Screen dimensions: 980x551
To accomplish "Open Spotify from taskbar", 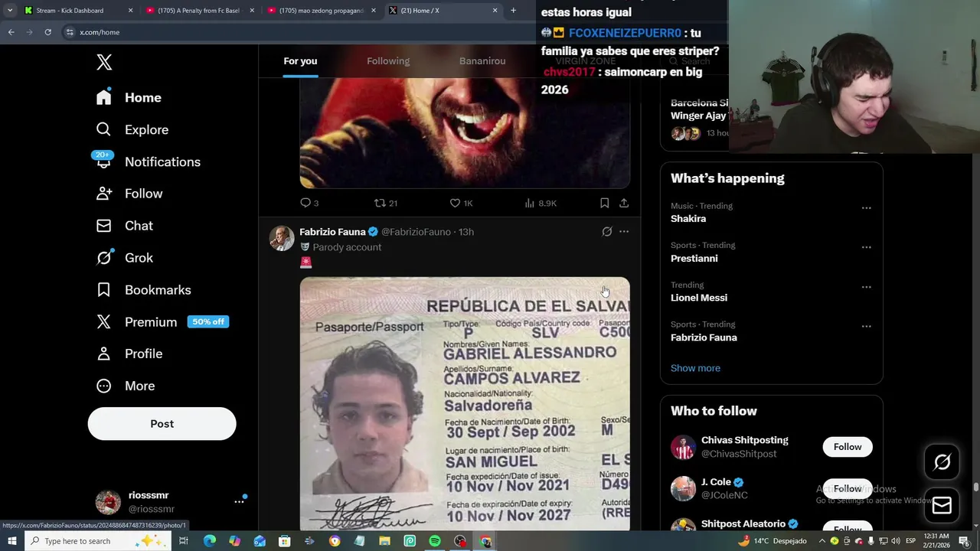I will pos(435,541).
